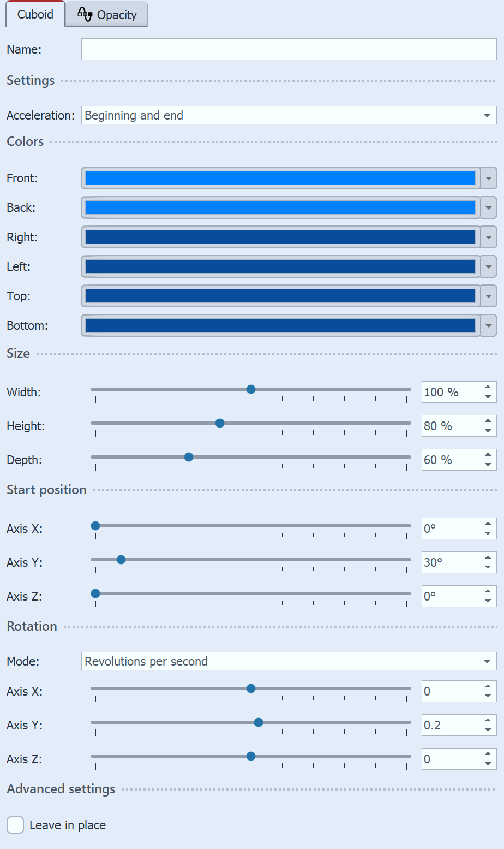Click the Depth slider handle
The height and width of the screenshot is (849, 504).
pyautogui.click(x=189, y=457)
